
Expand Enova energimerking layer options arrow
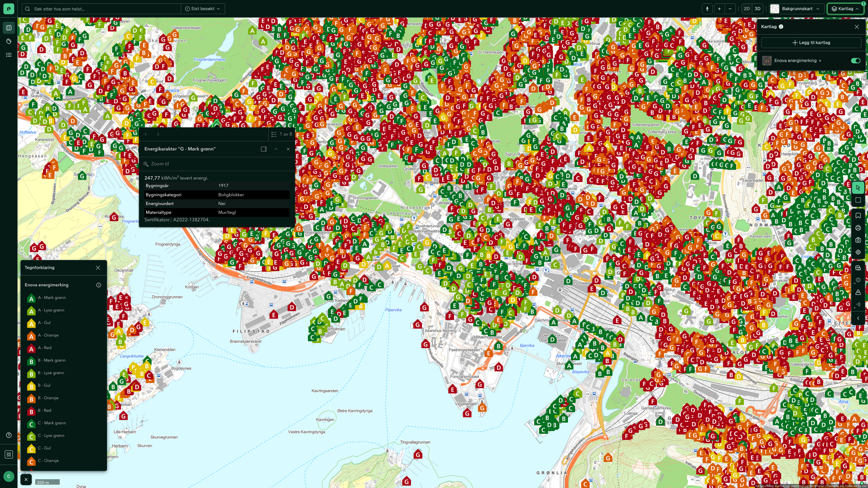(x=820, y=61)
